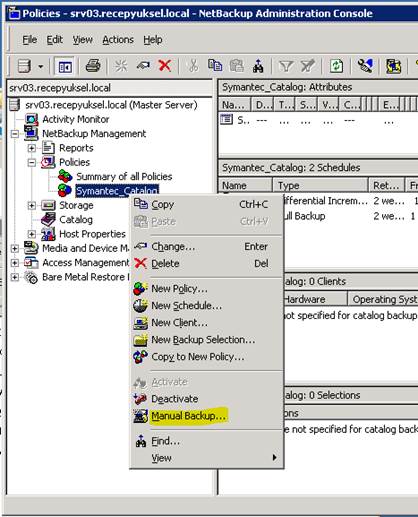418x517 pixels.
Task: Expand the Storage node
Action: pyautogui.click(x=32, y=206)
